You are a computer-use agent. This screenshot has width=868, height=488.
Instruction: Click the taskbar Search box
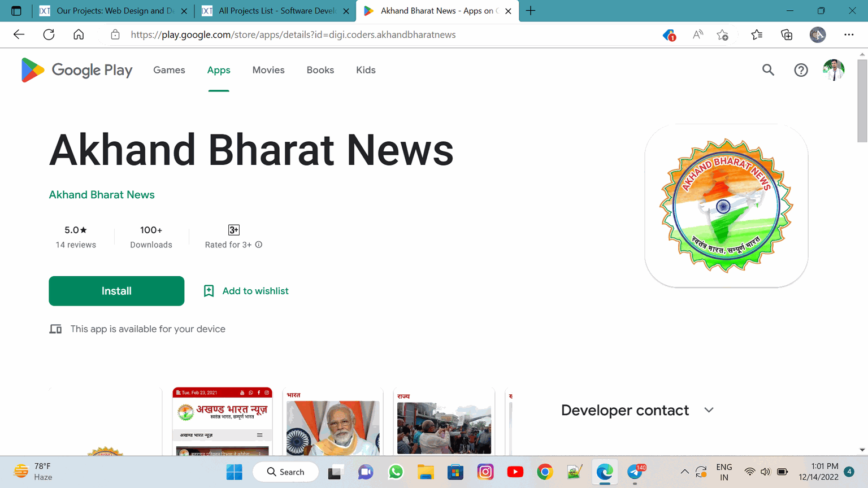tap(286, 472)
